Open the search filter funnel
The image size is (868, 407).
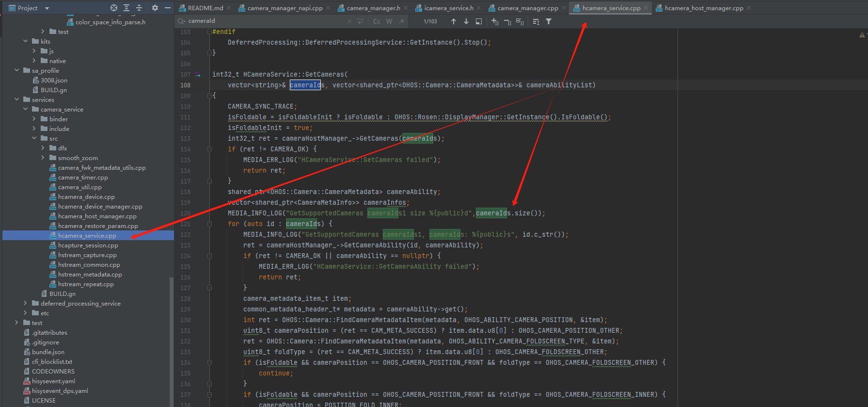(x=549, y=21)
